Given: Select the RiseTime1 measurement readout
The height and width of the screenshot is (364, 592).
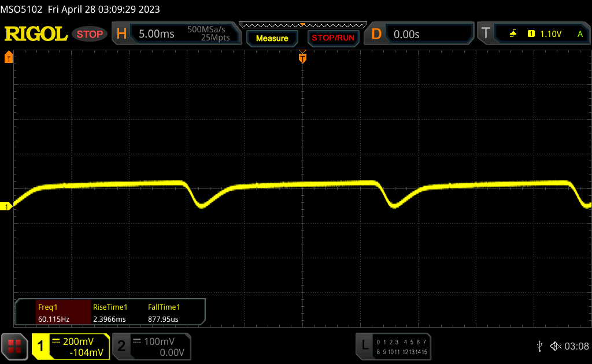Looking at the screenshot, I should 110,313.
